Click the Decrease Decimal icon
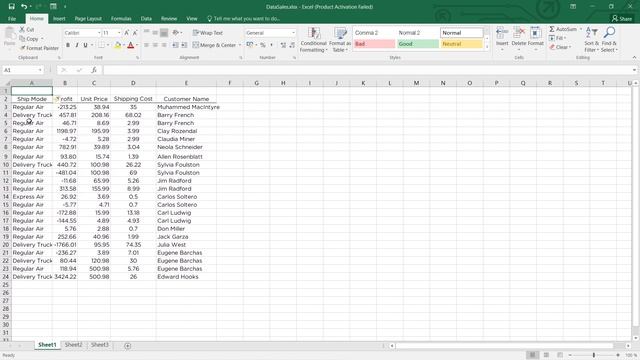This screenshot has height=360, width=640. click(292, 45)
